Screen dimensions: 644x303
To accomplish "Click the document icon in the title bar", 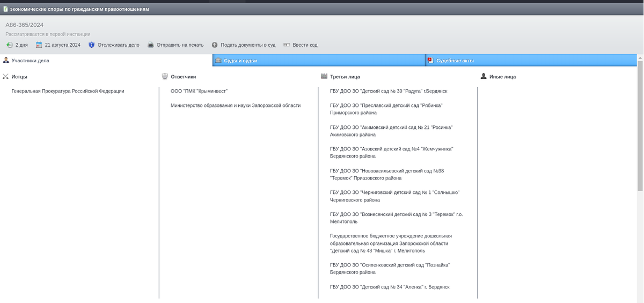I will 5,9.
